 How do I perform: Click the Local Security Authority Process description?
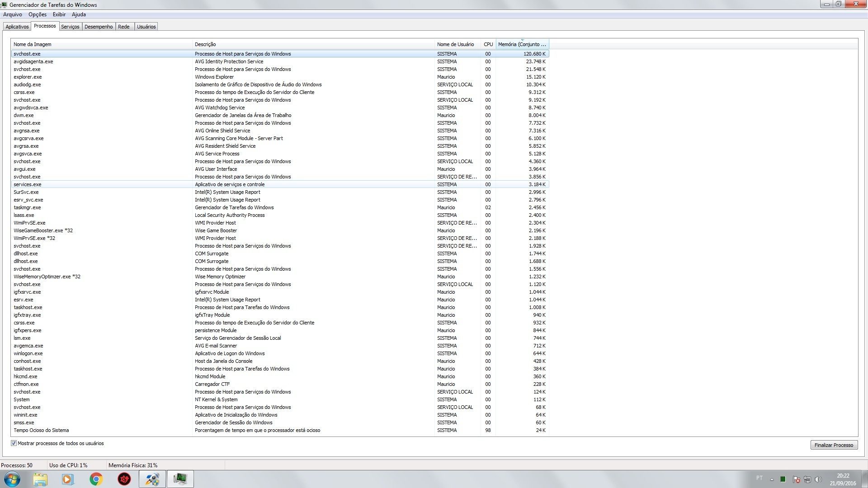coord(230,215)
